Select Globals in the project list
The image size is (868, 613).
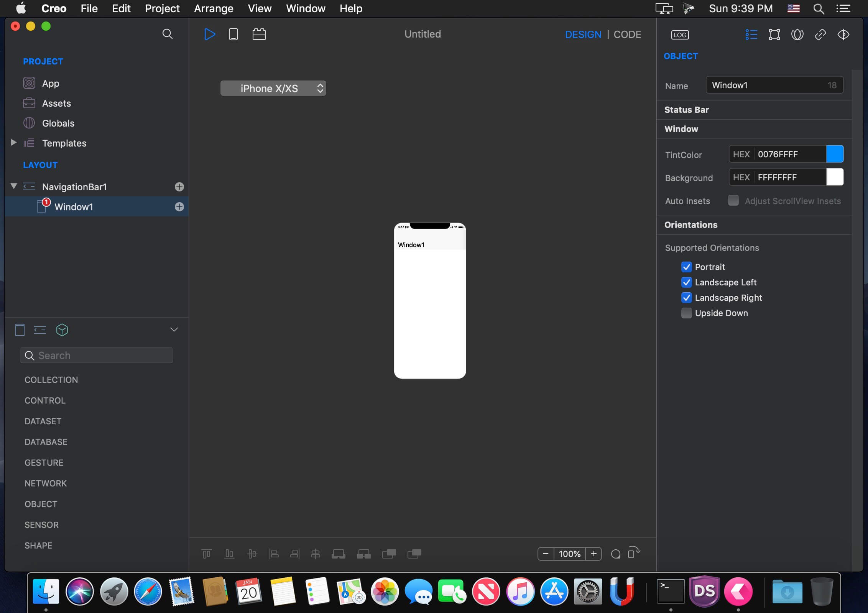tap(58, 123)
